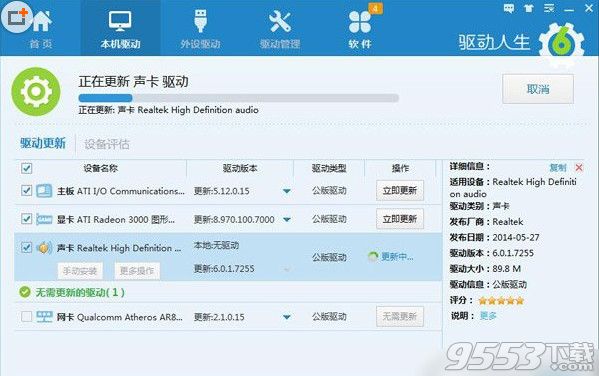
Task: Open the 驱动管理 tab
Action: tap(280, 30)
